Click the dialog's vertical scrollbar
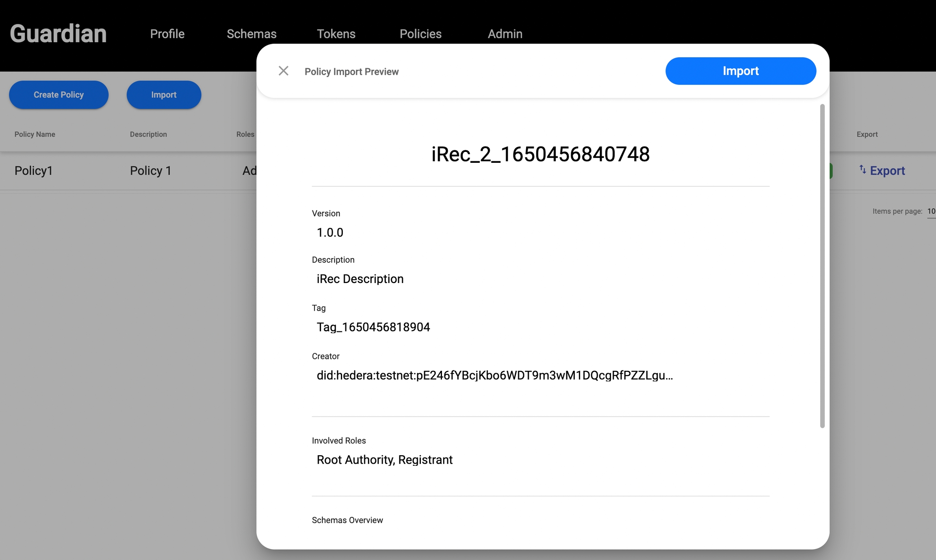The image size is (936, 560). (x=822, y=266)
